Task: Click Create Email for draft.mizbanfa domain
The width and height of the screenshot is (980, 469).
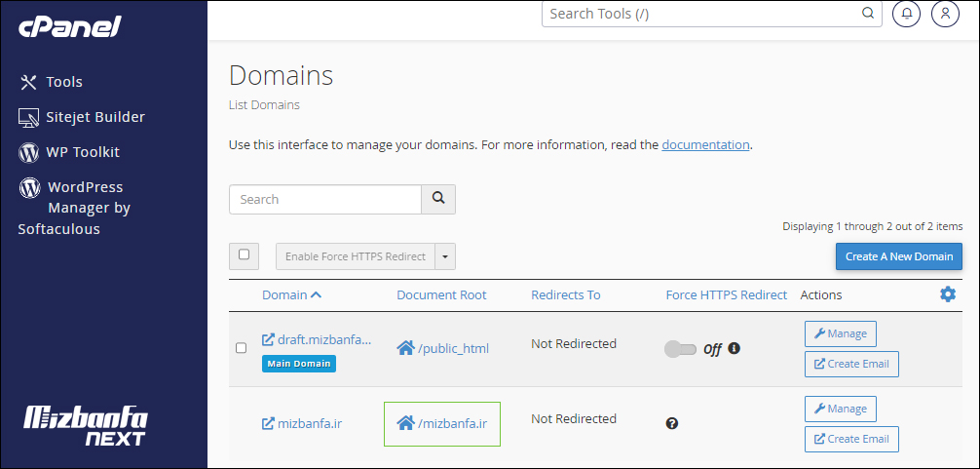Action: (x=851, y=364)
